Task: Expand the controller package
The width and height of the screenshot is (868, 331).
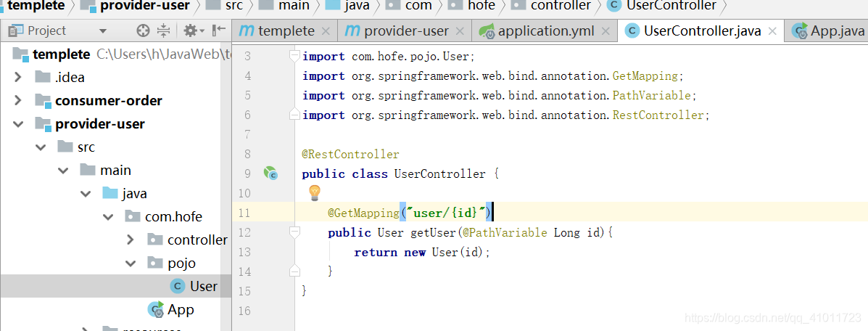Action: click(130, 240)
